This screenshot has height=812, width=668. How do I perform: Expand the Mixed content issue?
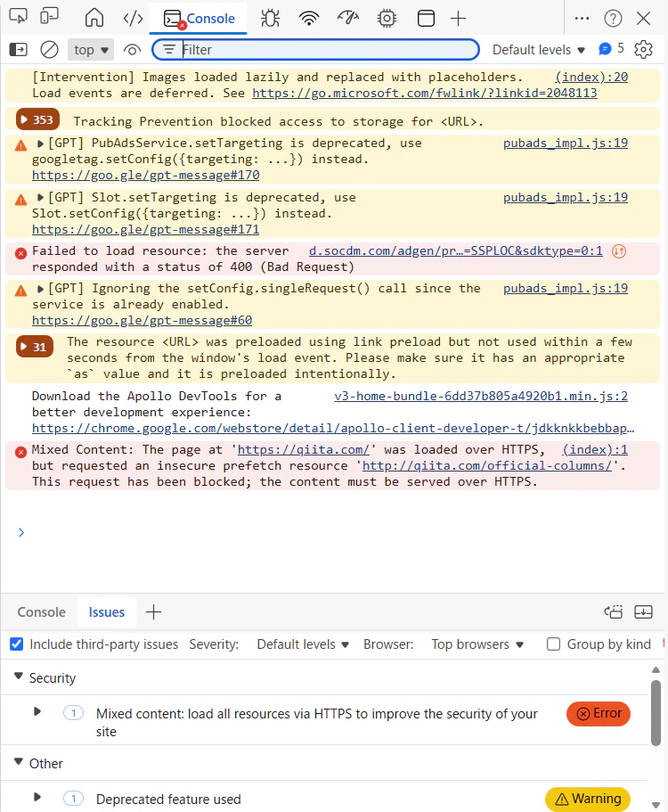37,712
